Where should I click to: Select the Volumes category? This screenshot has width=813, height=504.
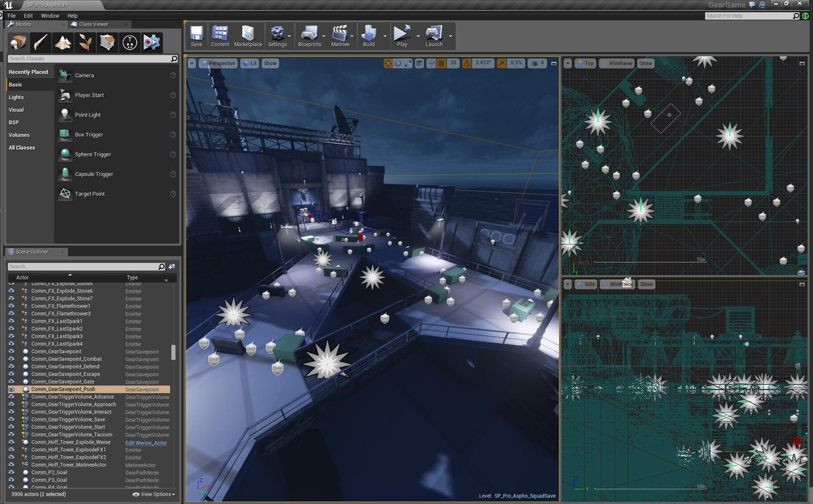coord(19,135)
